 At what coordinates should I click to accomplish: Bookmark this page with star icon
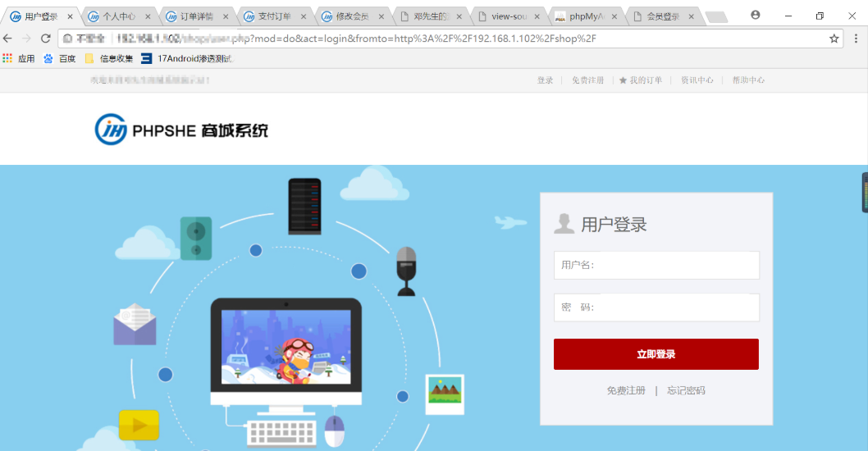point(834,39)
